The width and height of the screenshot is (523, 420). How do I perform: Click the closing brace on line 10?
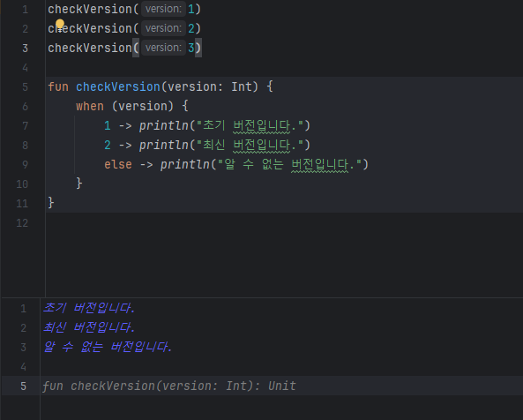79,184
